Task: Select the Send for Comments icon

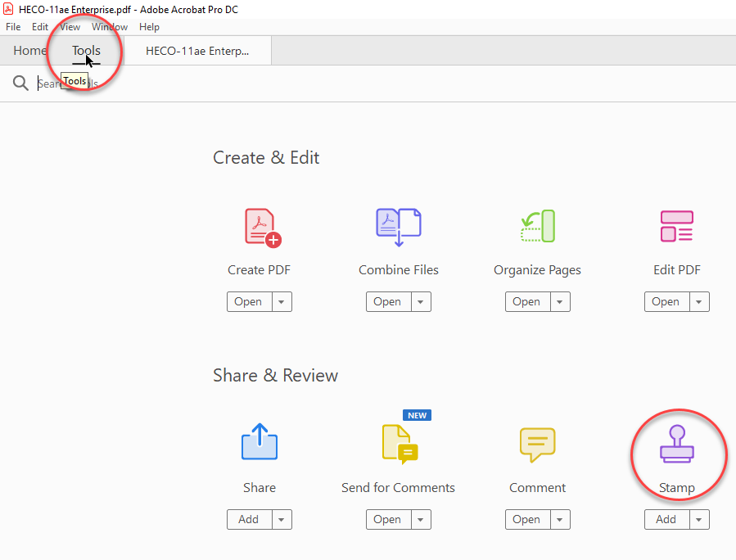Action: pyautogui.click(x=400, y=444)
